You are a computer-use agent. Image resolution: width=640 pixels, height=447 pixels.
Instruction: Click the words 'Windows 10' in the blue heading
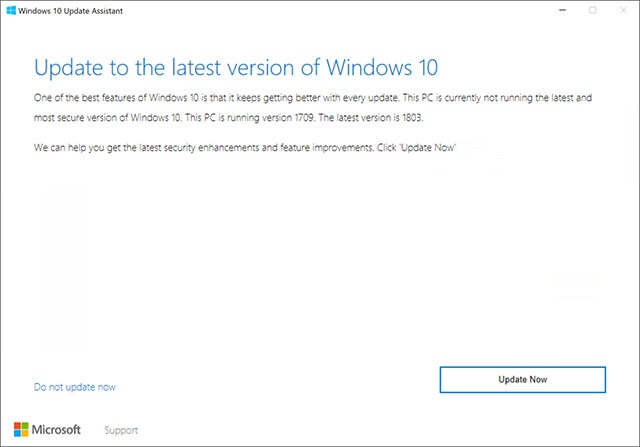point(382,68)
